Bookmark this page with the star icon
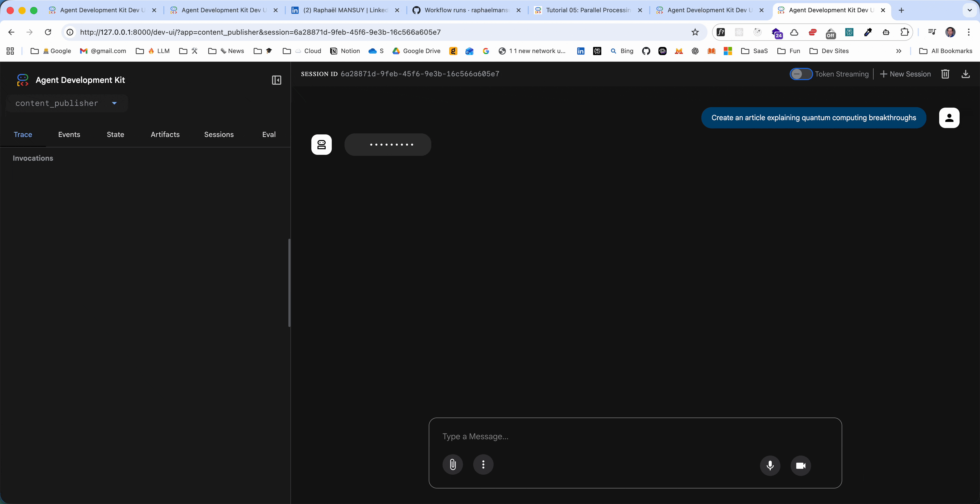The image size is (980, 504). [x=695, y=32]
